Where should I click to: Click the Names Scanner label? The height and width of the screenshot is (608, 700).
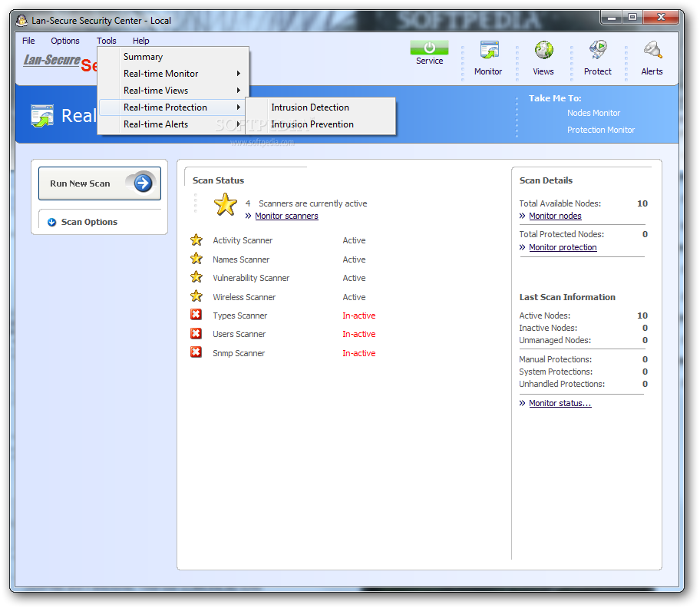click(241, 259)
